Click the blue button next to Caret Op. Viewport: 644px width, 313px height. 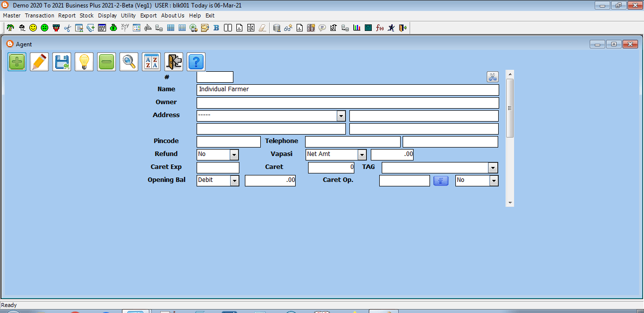[x=441, y=180]
